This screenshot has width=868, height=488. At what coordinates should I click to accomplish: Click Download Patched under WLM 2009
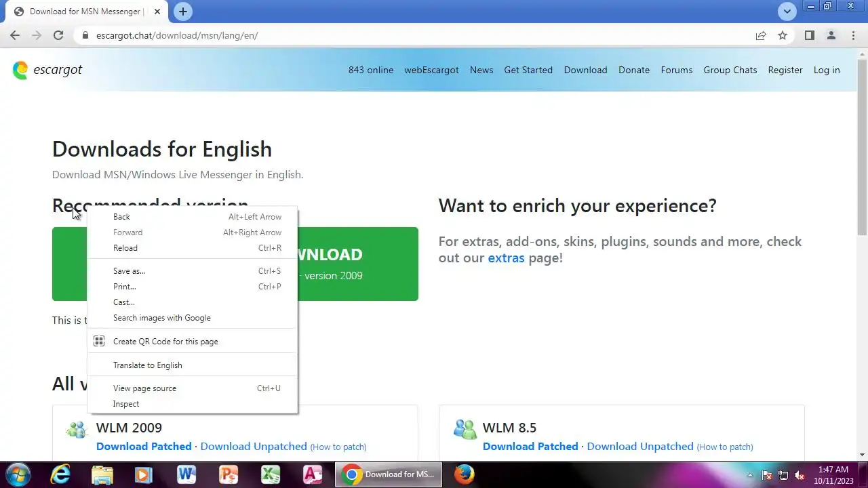point(144,446)
